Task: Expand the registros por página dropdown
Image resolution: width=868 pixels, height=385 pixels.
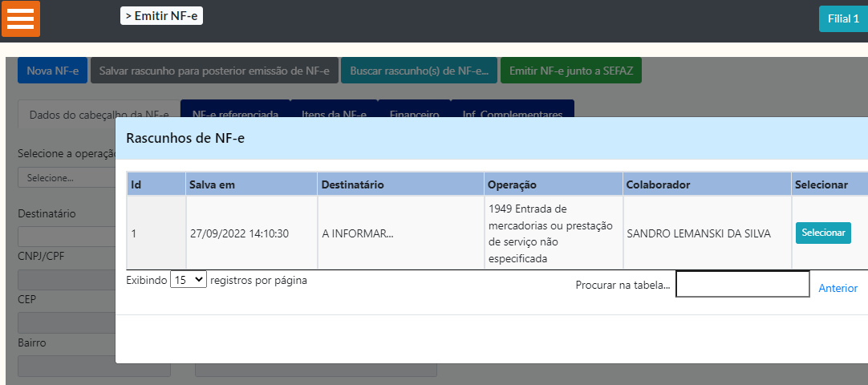Action: coord(189,281)
